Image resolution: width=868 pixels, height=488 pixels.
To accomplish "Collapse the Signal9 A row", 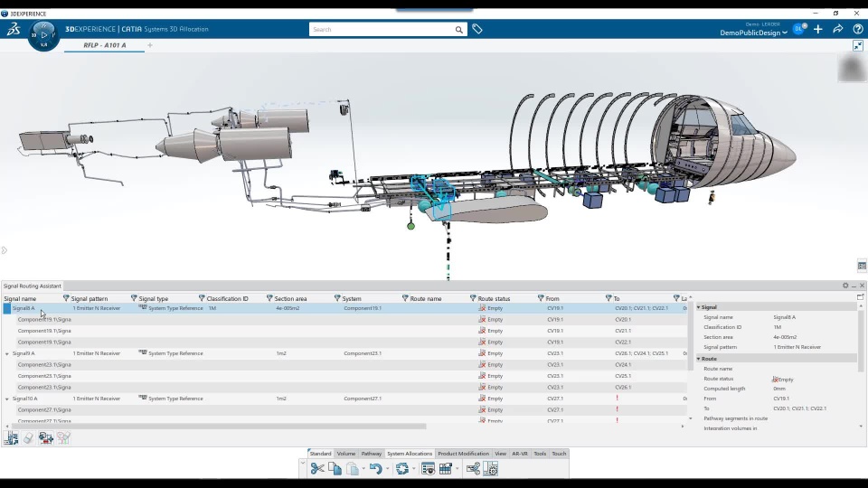I will point(7,353).
